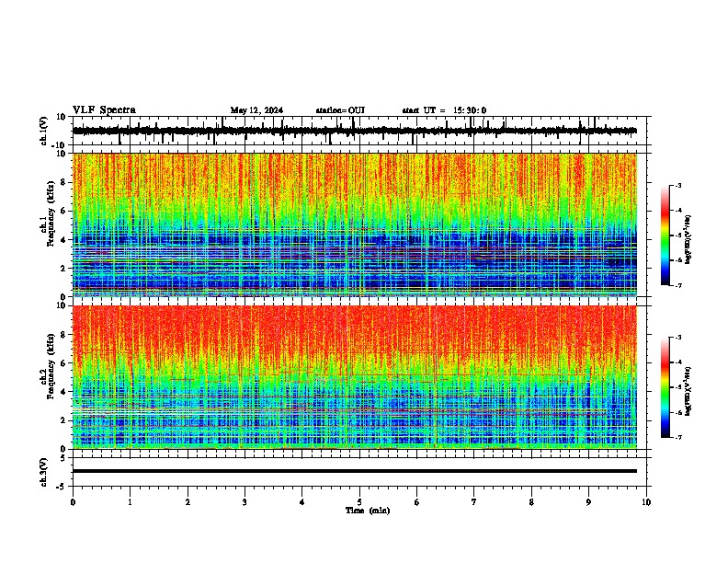728x563 pixels.
Task: Click tick label "2" on Time axis
Action: click(188, 502)
